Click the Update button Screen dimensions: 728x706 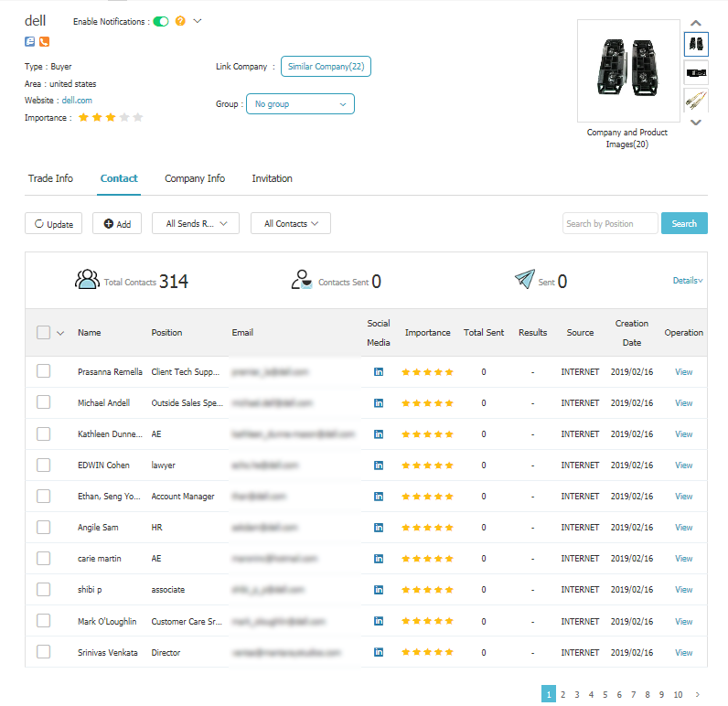click(53, 223)
